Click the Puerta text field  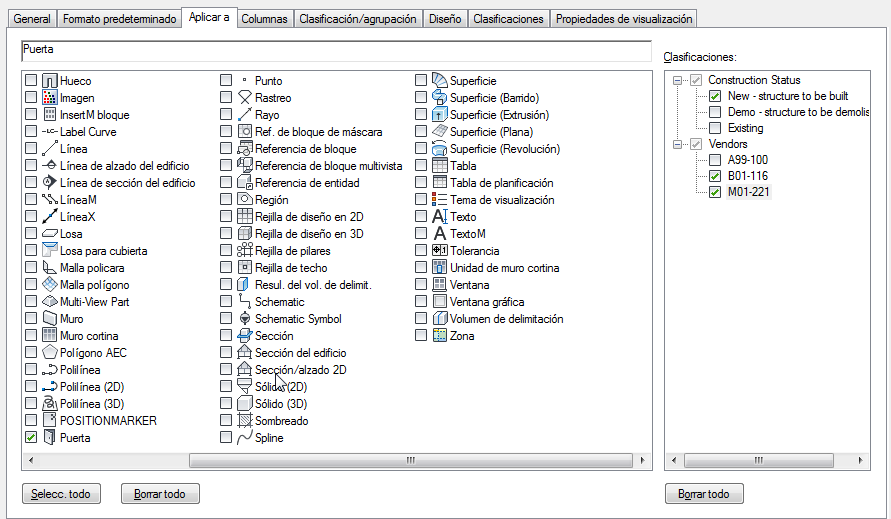[336, 51]
